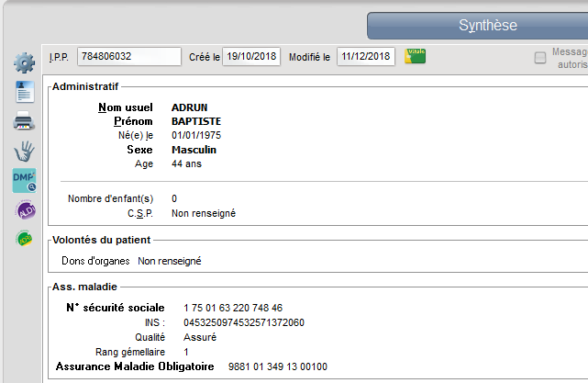
Task: Toggle the Message autorisé checkbox
Action: coord(540,58)
